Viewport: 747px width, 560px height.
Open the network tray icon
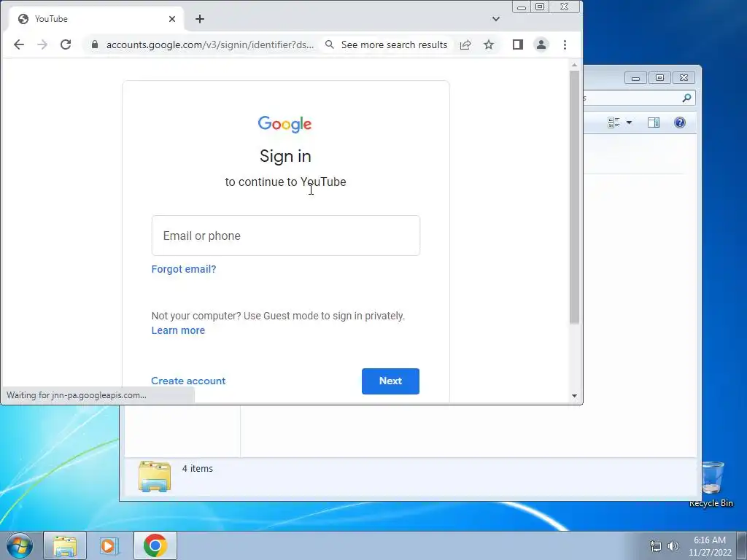[x=656, y=546]
